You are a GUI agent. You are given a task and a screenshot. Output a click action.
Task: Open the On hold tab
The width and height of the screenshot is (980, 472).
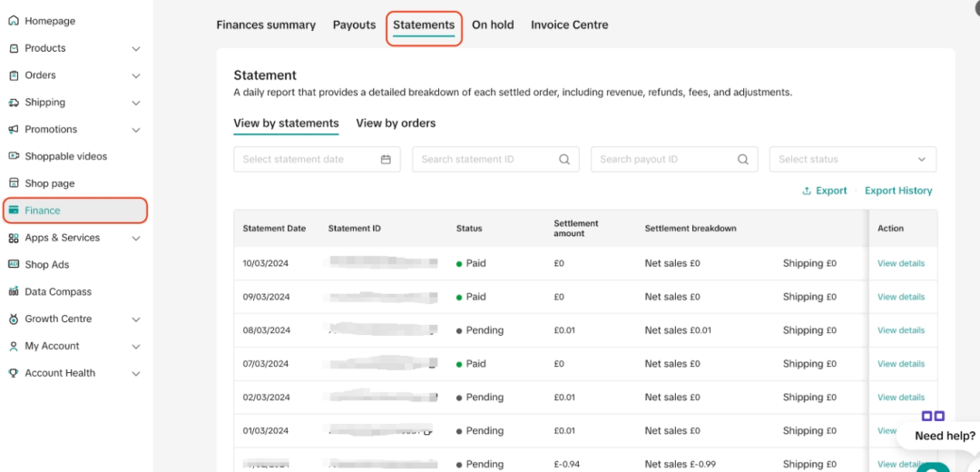493,25
